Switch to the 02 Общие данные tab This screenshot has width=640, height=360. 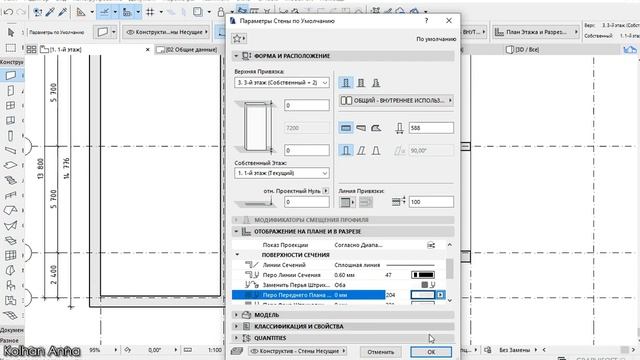(x=188, y=49)
